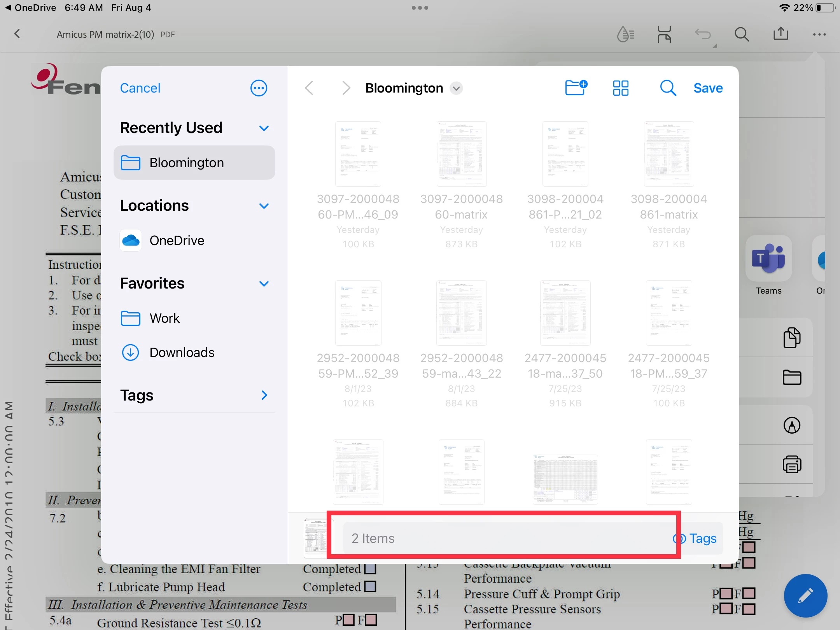Tap the blue pencil edit button
This screenshot has height=630, width=840.
point(805,595)
